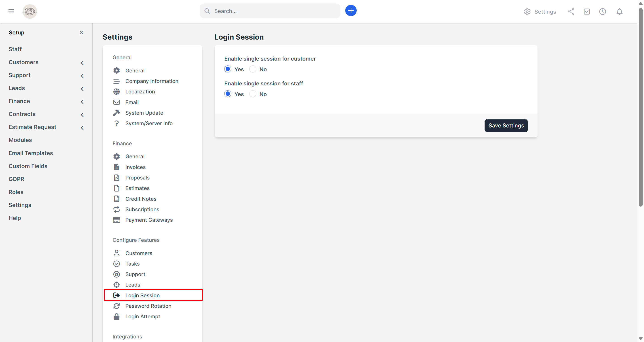The width and height of the screenshot is (644, 342).
Task: Select No for customer single session
Action: click(253, 69)
